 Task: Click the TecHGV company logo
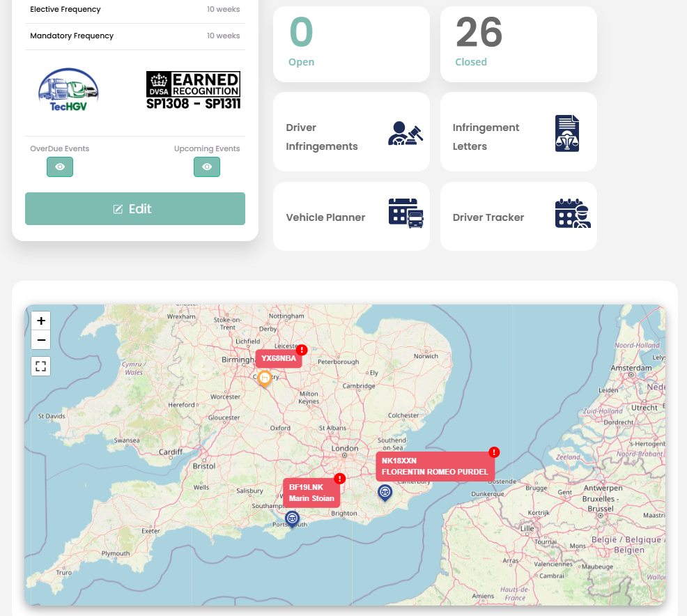(68, 89)
